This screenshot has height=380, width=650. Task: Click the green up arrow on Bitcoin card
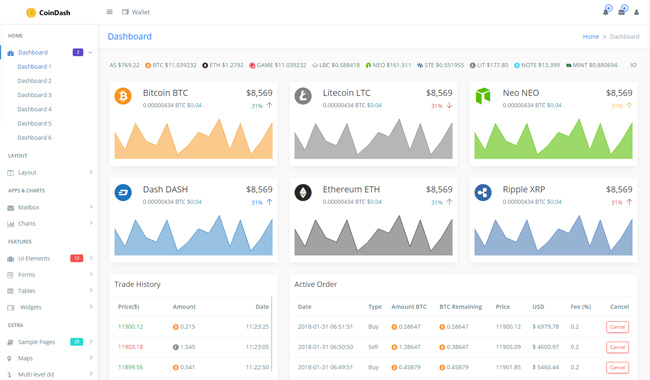coord(269,105)
